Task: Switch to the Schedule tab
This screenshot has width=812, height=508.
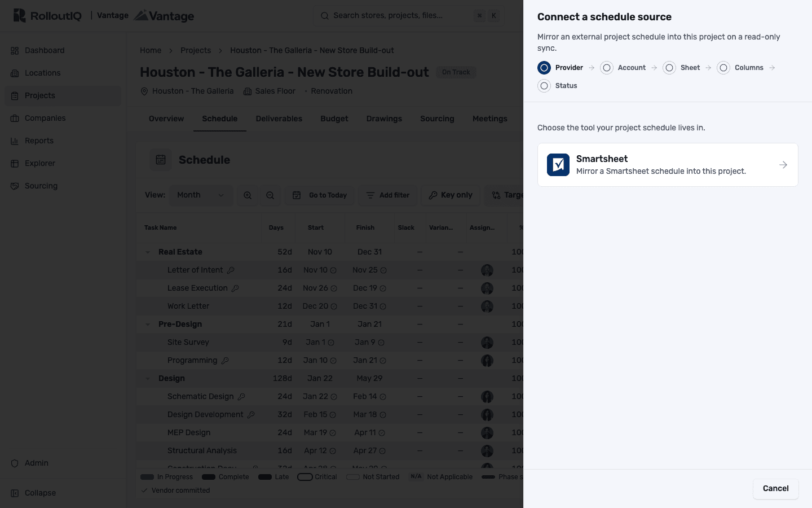Action: tap(220, 119)
